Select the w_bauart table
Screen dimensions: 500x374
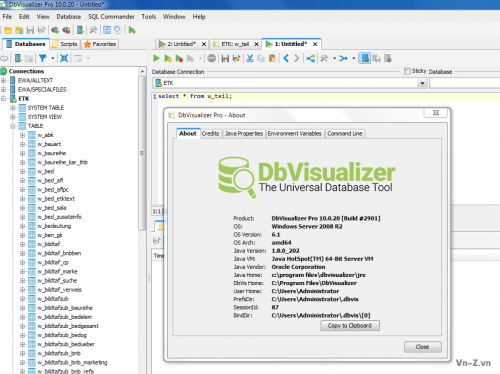[x=49, y=144]
